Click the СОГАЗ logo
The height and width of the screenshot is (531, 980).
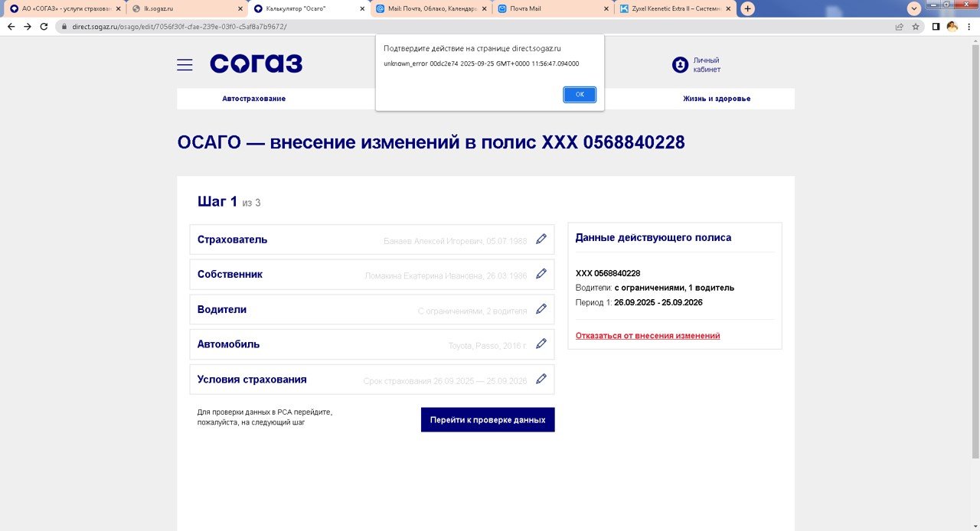pos(256,64)
